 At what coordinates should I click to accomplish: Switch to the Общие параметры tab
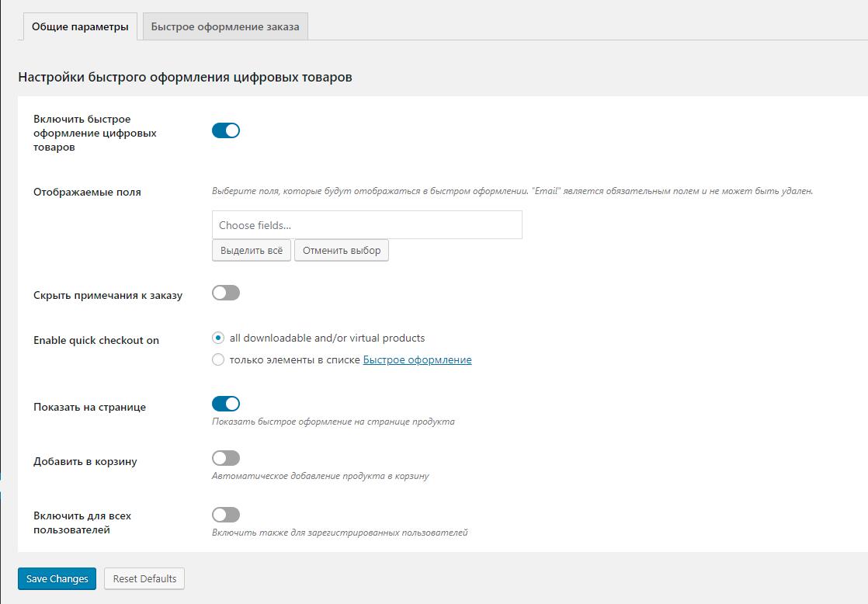[x=79, y=26]
